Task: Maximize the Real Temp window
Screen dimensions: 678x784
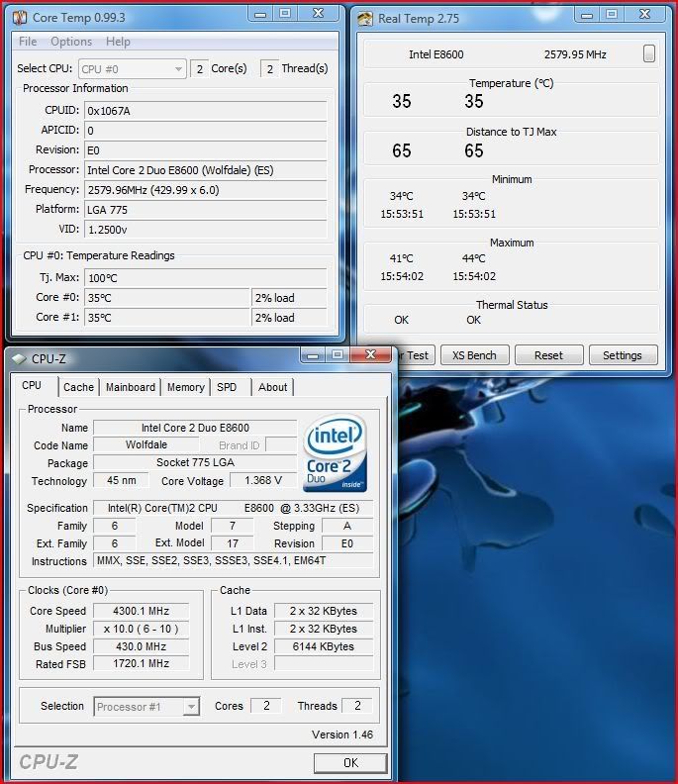Action: [x=612, y=15]
